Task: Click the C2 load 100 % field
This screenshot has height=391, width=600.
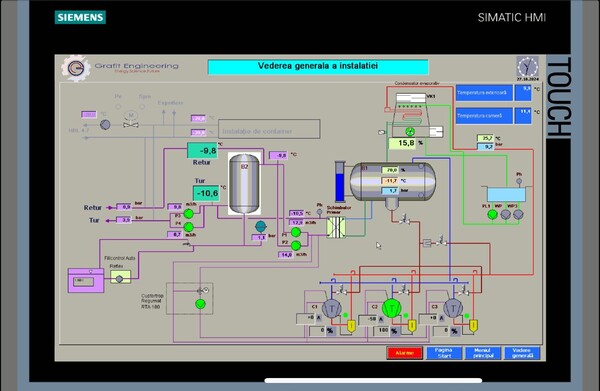Action: tap(382, 331)
